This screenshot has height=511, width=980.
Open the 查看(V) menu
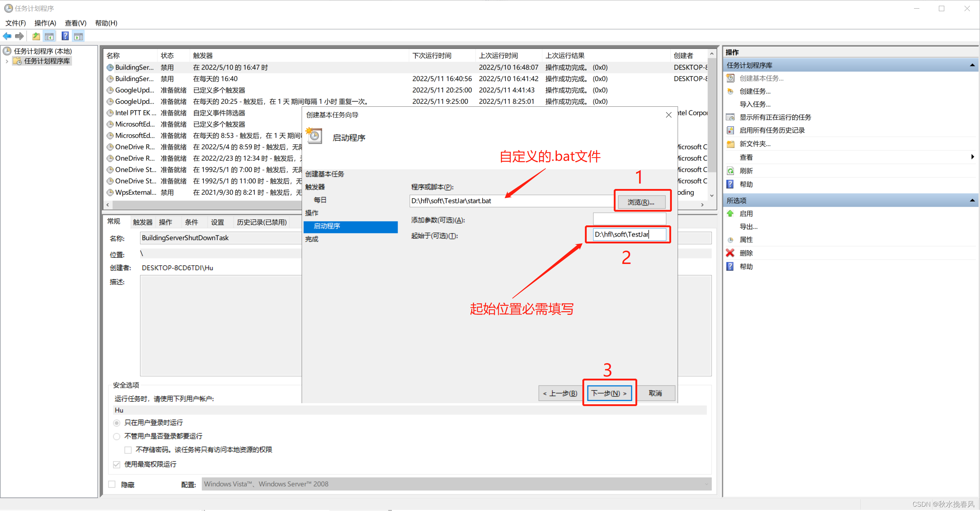[76, 23]
